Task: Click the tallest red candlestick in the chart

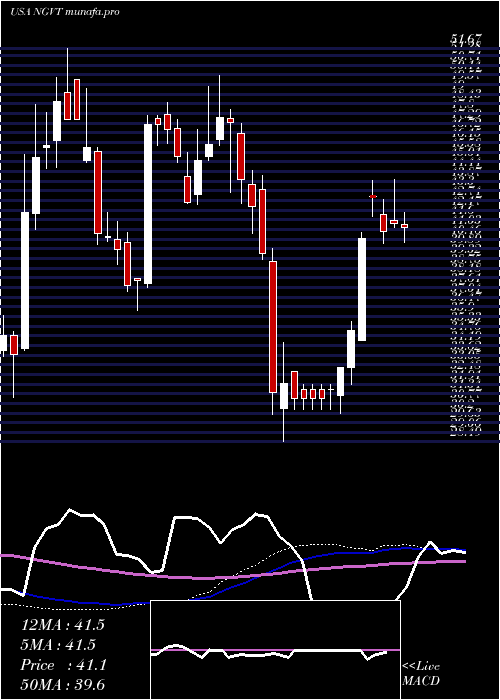Action: click(273, 327)
